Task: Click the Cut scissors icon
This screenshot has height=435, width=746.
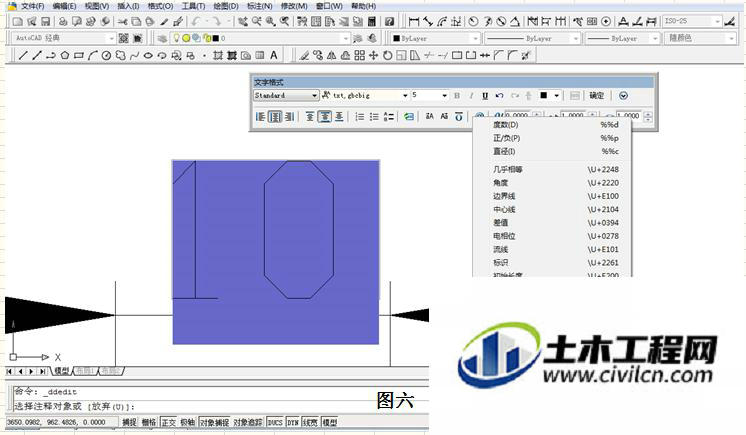Action: tap(122, 21)
